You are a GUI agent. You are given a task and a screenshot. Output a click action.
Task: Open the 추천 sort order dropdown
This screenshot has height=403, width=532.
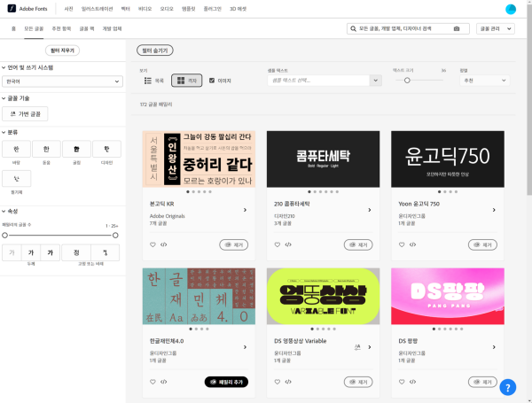coord(484,81)
